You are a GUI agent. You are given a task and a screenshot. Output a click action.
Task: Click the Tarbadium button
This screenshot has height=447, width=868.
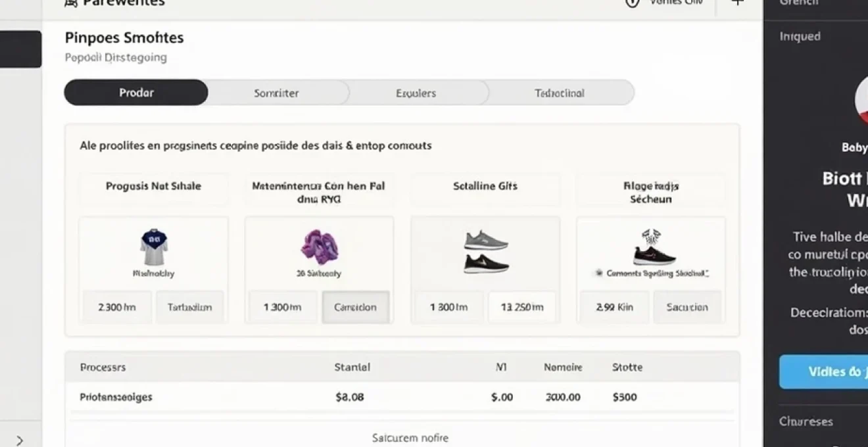pyautogui.click(x=190, y=307)
